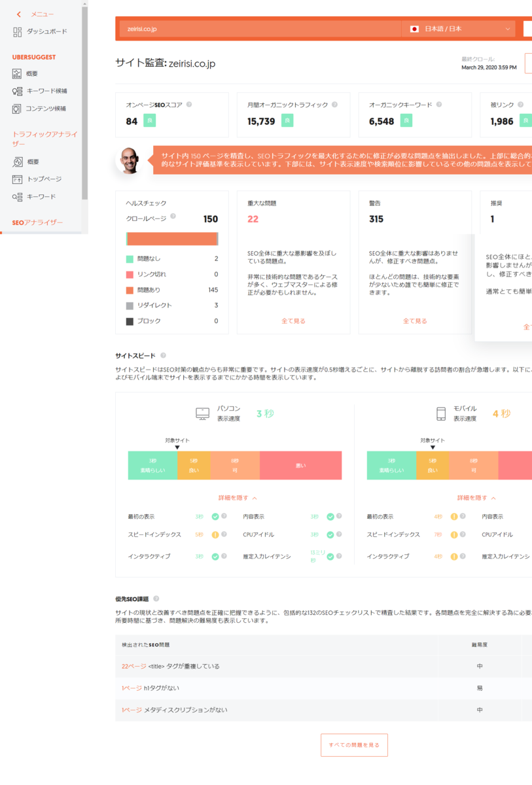Screen dimensions: 532x785
Task: Click 全て見る under 警告
Action: click(x=415, y=321)
